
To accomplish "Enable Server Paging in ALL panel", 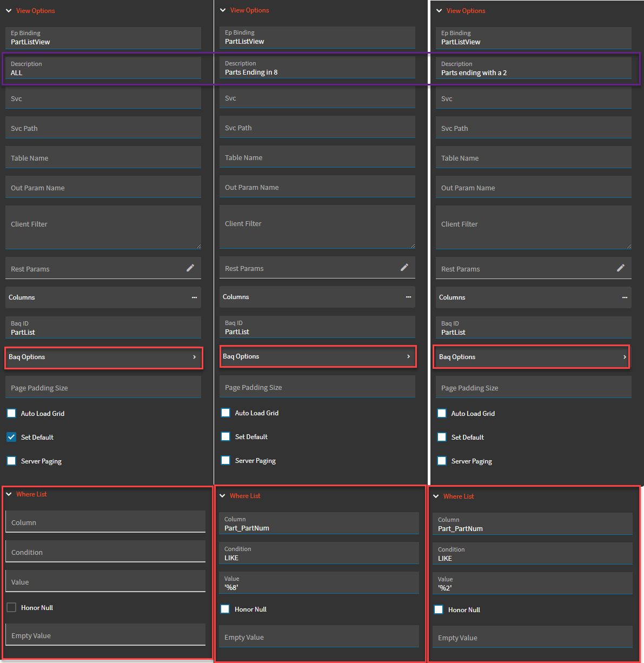I will click(11, 461).
